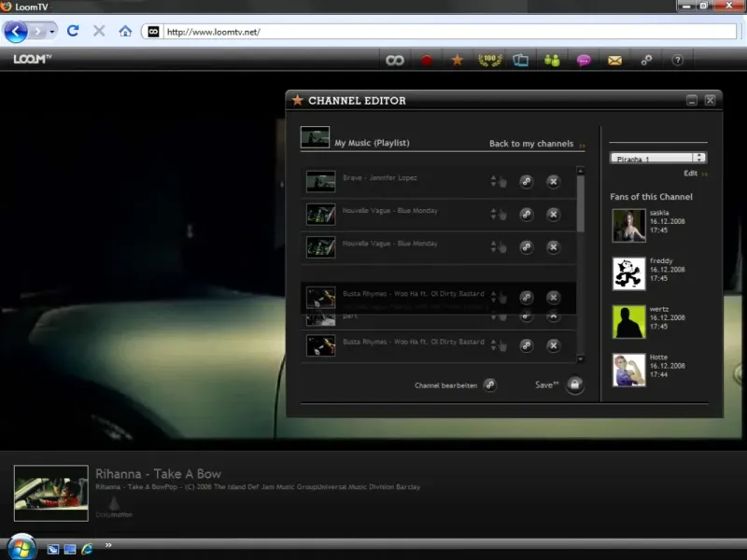Click My Music playlist thumbnail

315,137
